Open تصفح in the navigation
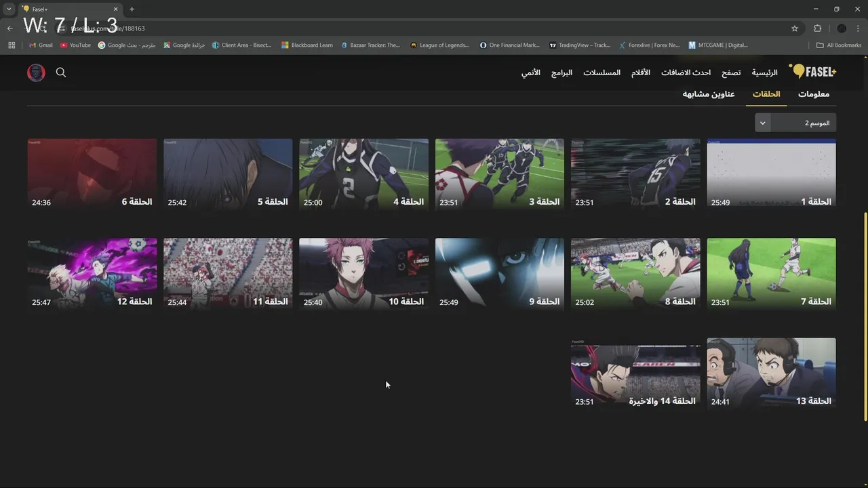Screen dimensions: 868x488 coord(731,73)
